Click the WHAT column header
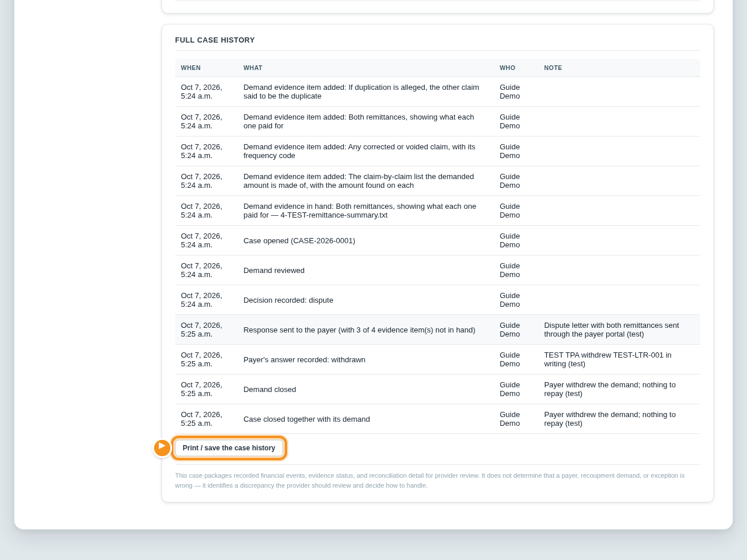 point(253,68)
